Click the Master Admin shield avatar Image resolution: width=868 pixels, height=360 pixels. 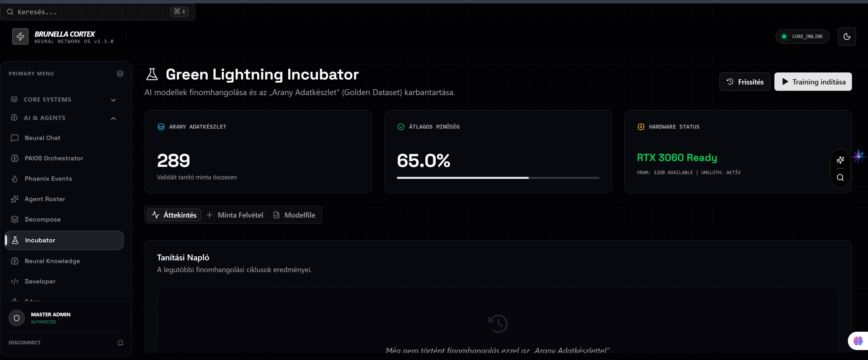(x=17, y=318)
